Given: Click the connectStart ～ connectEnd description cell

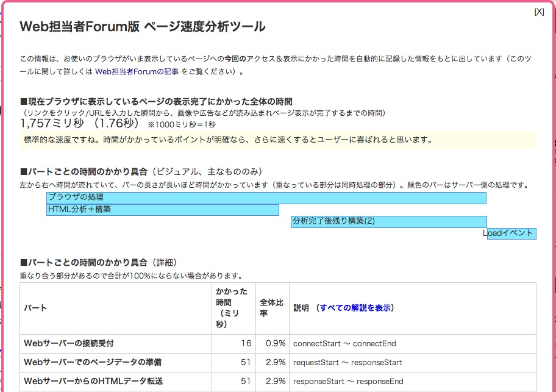Looking at the screenshot, I should point(344,343).
